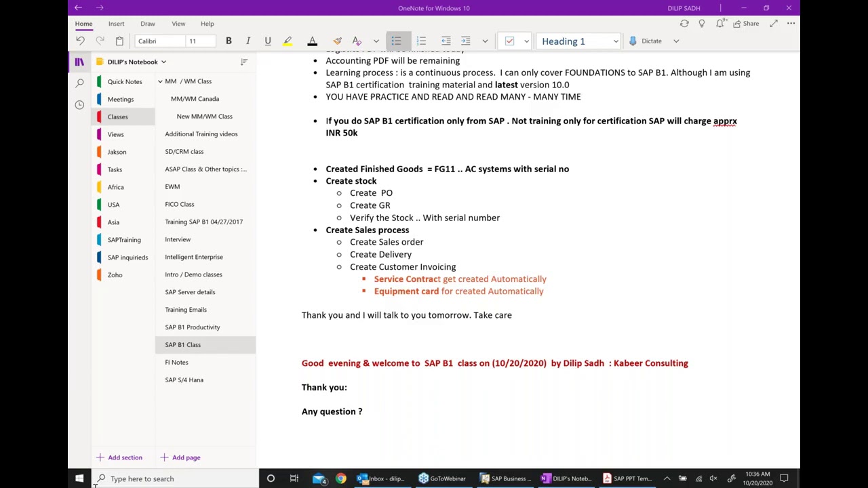Click the Back arrow in title bar
This screenshot has width=868, height=488.
coord(79,8)
